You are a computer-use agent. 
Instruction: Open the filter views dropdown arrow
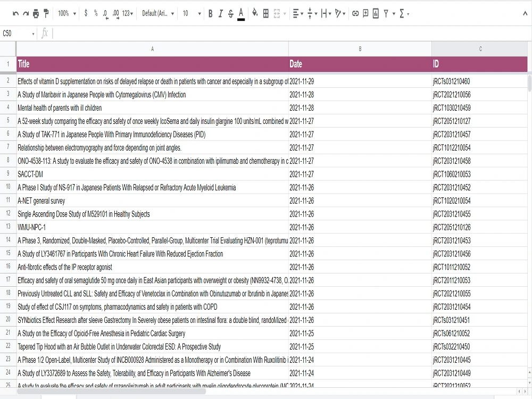[394, 14]
